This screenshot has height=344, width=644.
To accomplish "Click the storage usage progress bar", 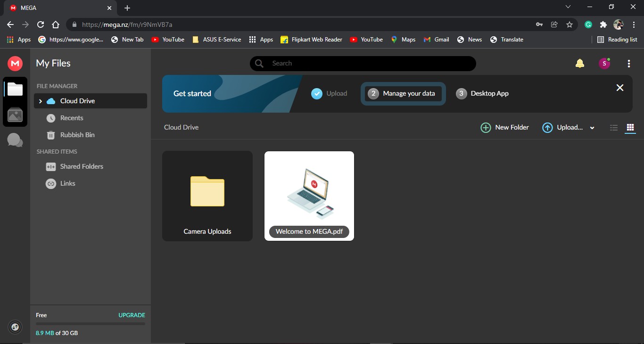I will tap(91, 324).
